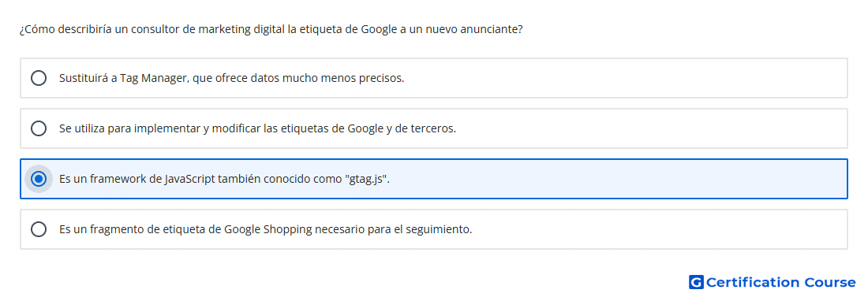Open the Certification Course link text
Image resolution: width=868 pixels, height=297 pixels.
point(780,282)
